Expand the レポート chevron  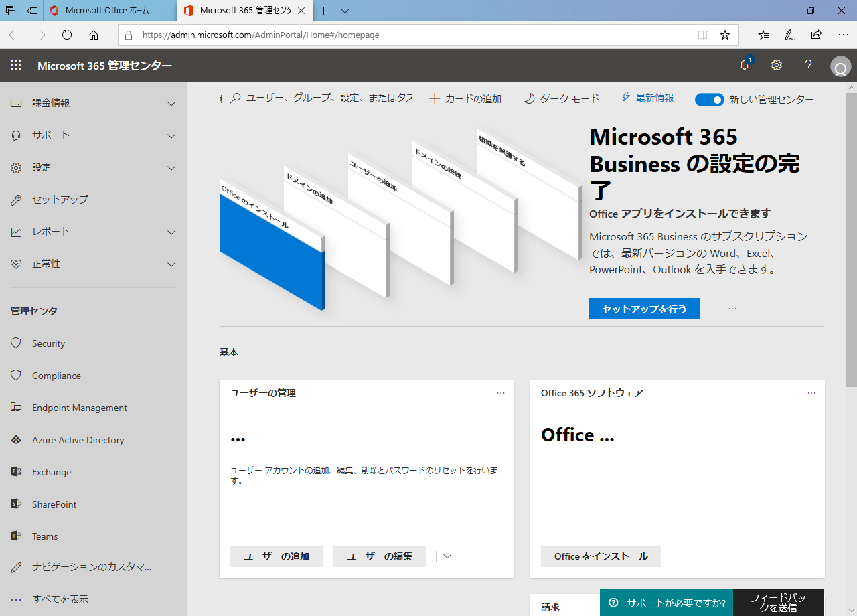171,232
